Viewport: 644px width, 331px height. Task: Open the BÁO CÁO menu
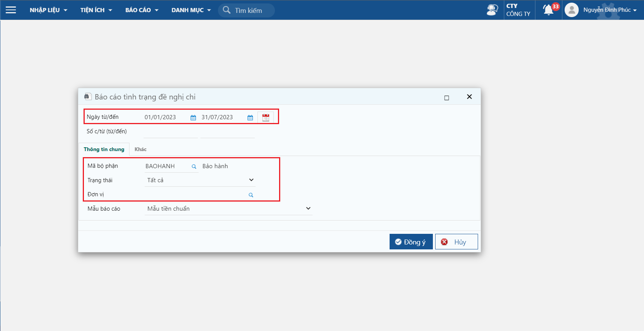tap(142, 10)
